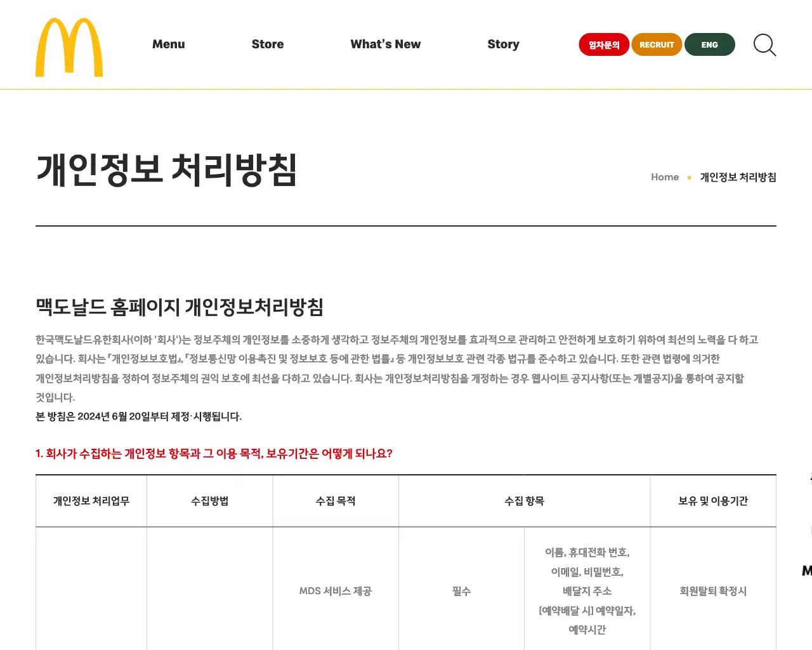812x650 pixels.
Task: Click table cell MDS 서비스 제공
Action: pyautogui.click(x=336, y=591)
